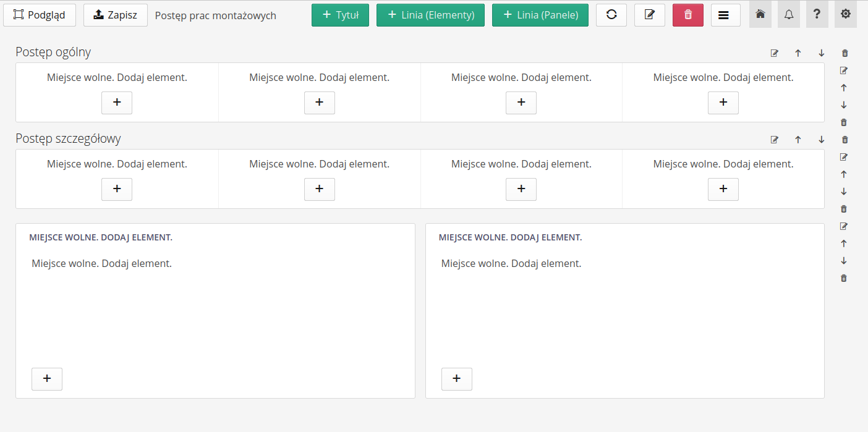Save dashboard with the Zapisz button
Viewport: 868px width, 432px height.
116,15
